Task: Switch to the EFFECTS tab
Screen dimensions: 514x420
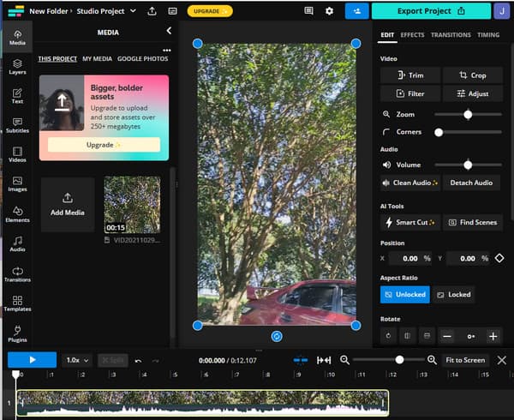Action: click(x=412, y=35)
